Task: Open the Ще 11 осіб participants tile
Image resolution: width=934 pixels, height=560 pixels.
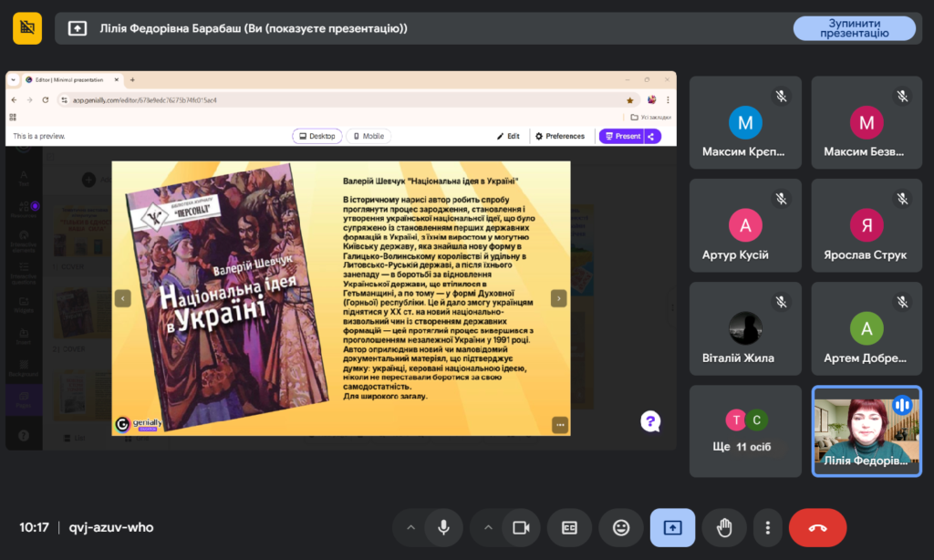Action: pyautogui.click(x=745, y=431)
